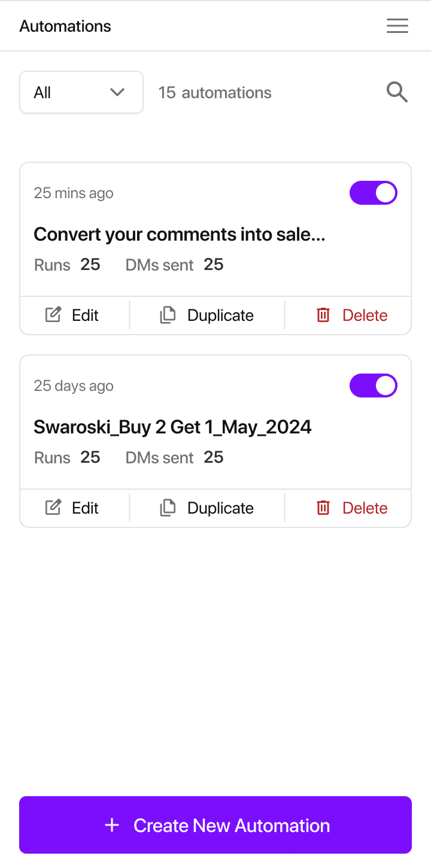This screenshot has width=431, height=868.
Task: Click the duplicate pages icon on the Convert your comments card
Action: pyautogui.click(x=168, y=315)
